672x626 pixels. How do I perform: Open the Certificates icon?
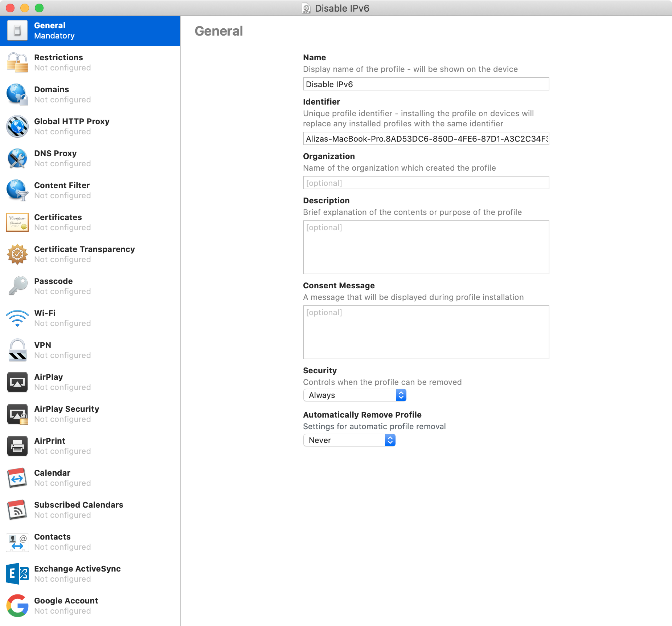[17, 222]
